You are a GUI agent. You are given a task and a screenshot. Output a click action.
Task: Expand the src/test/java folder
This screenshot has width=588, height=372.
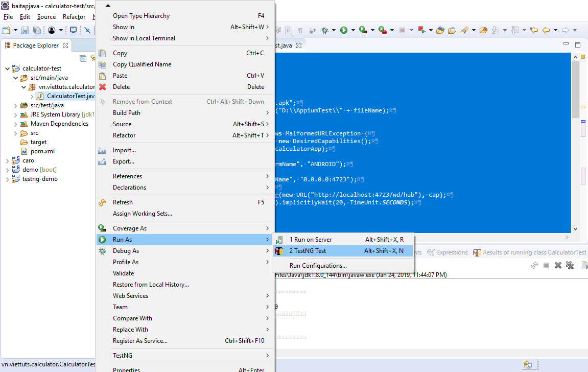(x=15, y=106)
